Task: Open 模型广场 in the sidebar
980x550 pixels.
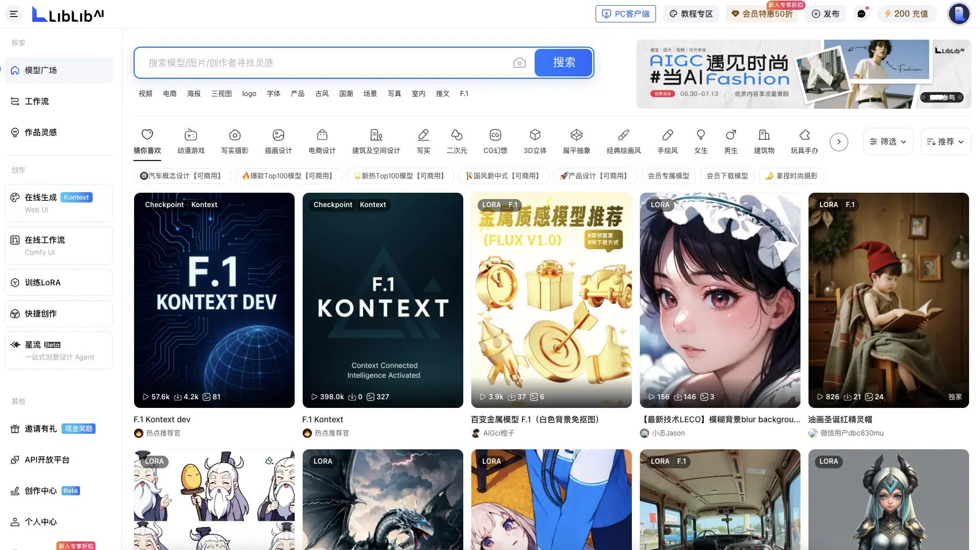Action: [x=59, y=70]
